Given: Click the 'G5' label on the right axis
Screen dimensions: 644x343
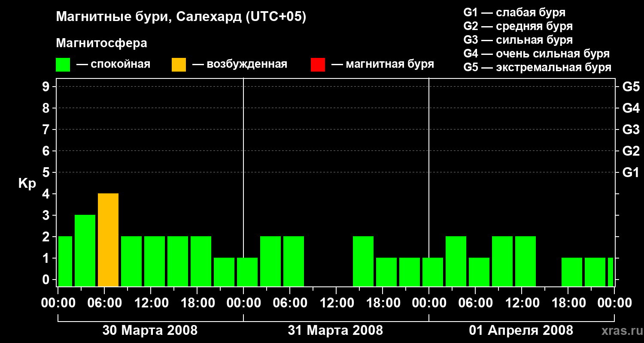Looking at the screenshot, I should tap(631, 87).
